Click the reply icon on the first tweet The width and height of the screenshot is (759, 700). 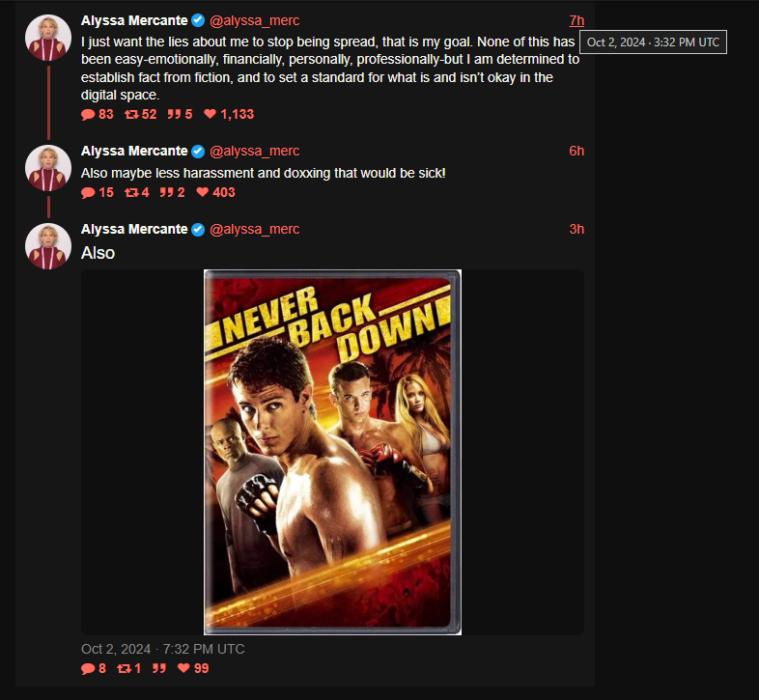[88, 115]
